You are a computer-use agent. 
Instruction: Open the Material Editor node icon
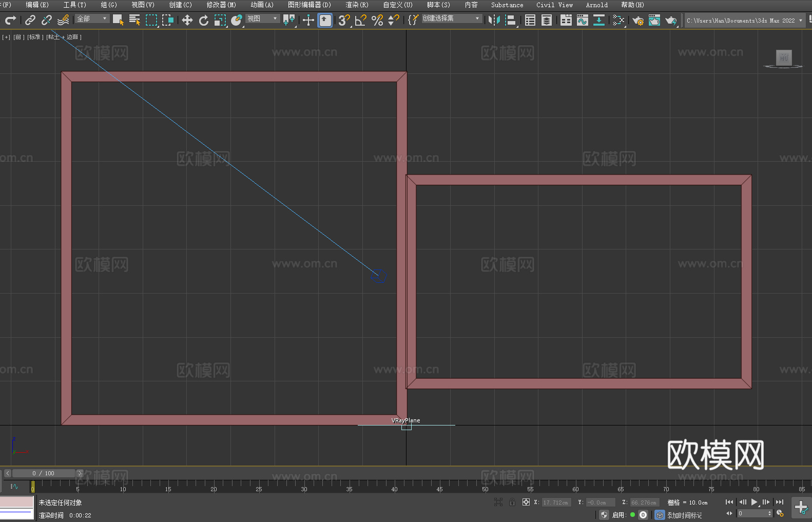(618, 20)
